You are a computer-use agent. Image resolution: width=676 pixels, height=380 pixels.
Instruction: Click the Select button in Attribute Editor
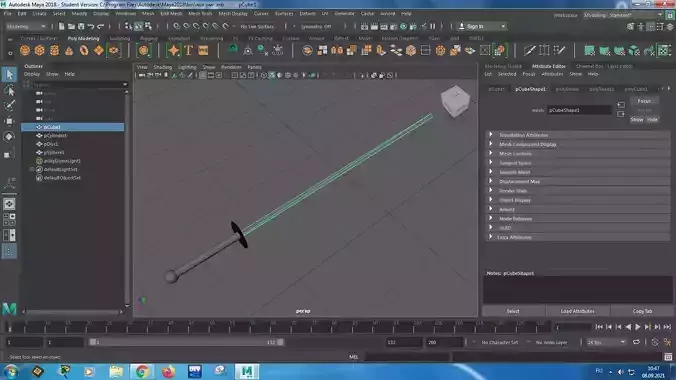click(x=513, y=311)
